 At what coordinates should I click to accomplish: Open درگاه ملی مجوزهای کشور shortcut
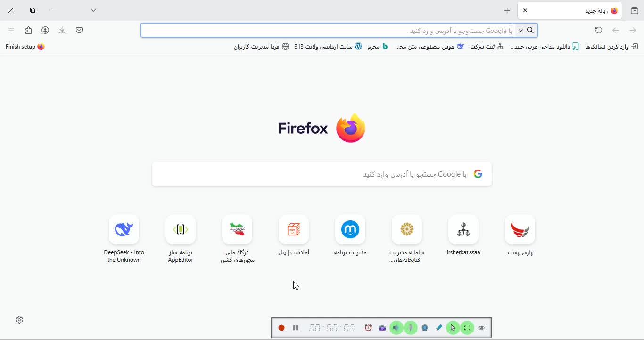pos(237,238)
